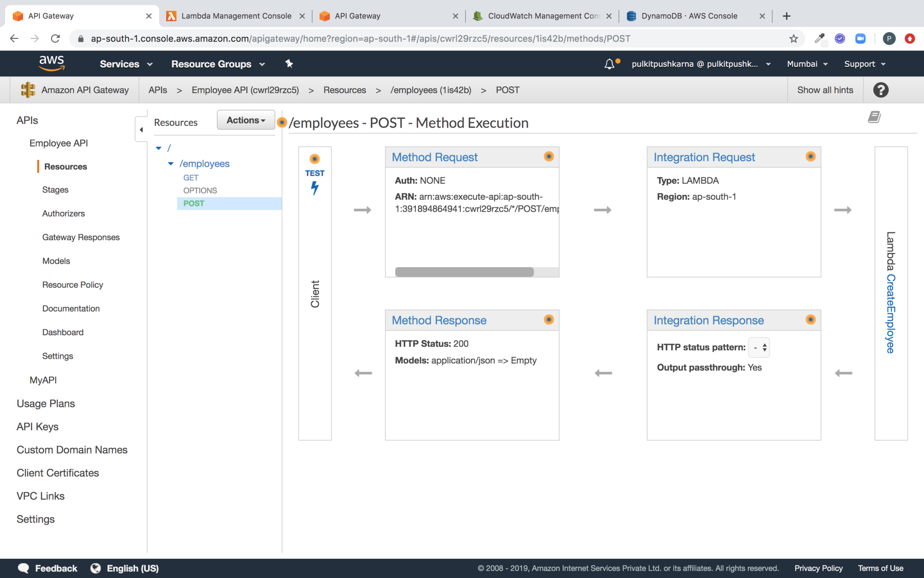Click the AWS logo home icon
Image resolution: width=924 pixels, height=578 pixels.
point(52,63)
